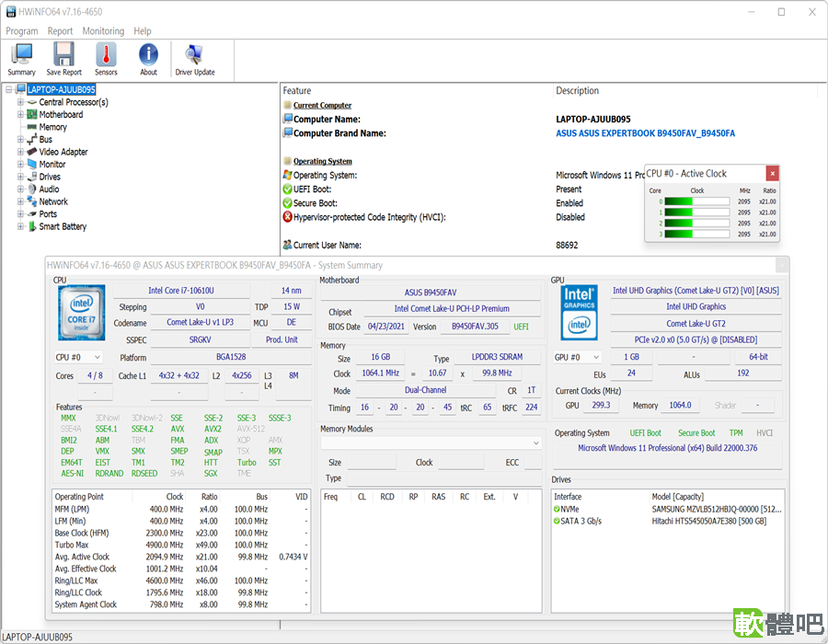Click the Bus tree icon
Image resolution: width=828 pixels, height=644 pixels.
coord(32,139)
